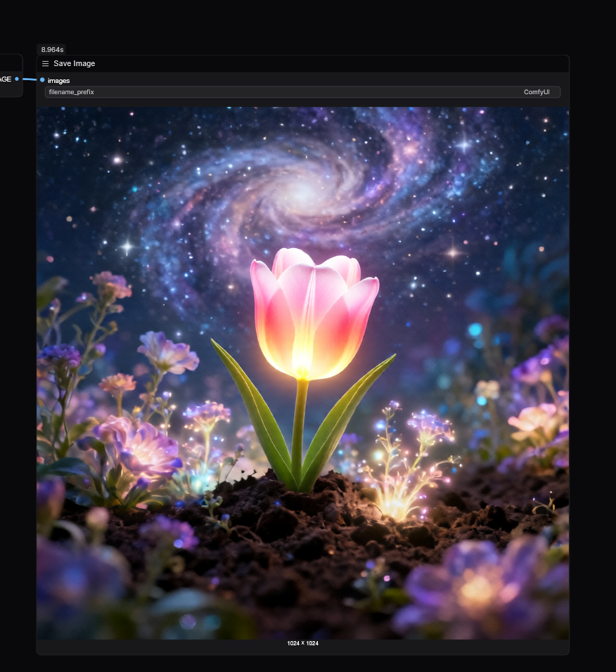Click the IMAGE output label on left node
The width and height of the screenshot is (616, 672).
coord(5,79)
